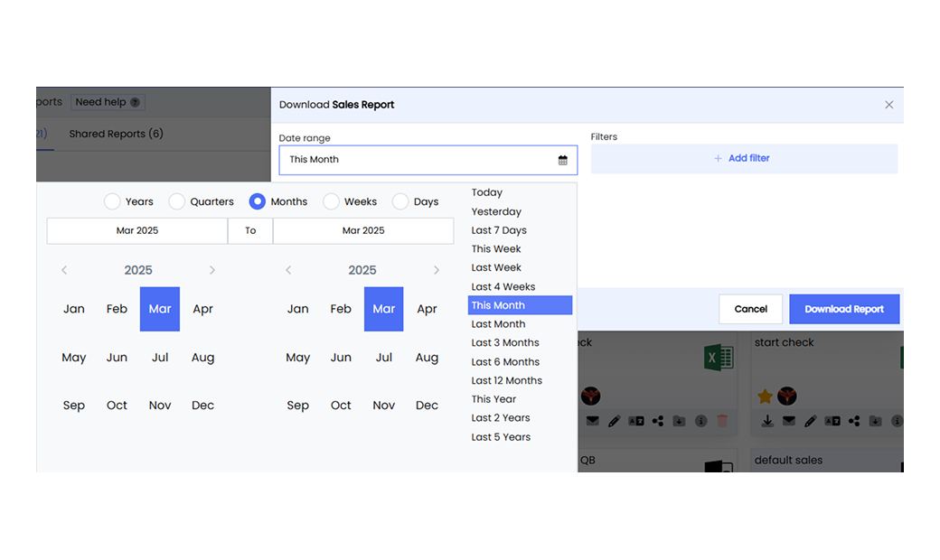The image size is (940, 560).
Task: Go to next year in end calendar
Action: (x=437, y=270)
